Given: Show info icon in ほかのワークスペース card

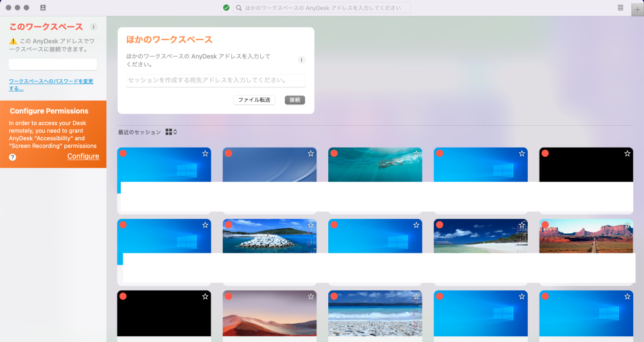Looking at the screenshot, I should point(301,60).
